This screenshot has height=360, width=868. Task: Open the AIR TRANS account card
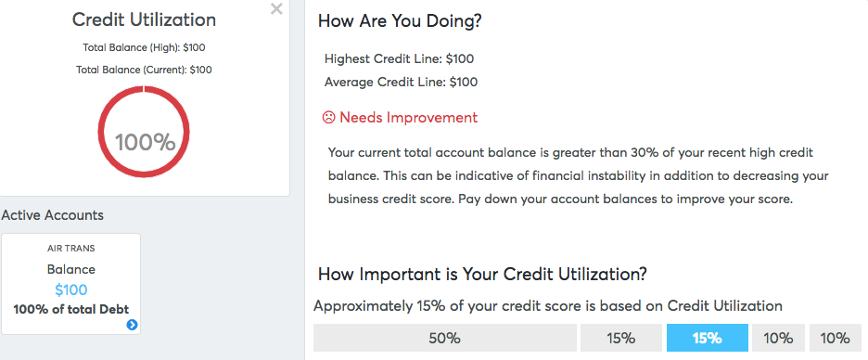click(70, 284)
